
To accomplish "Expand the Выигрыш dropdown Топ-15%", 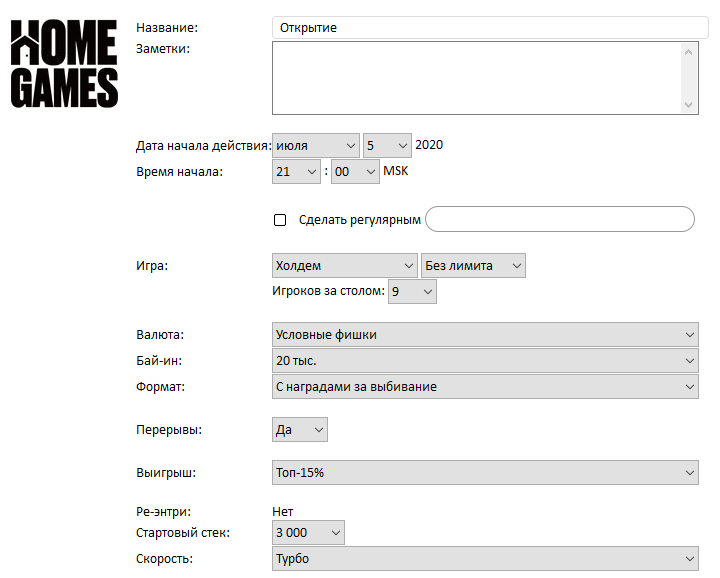I will click(x=485, y=472).
